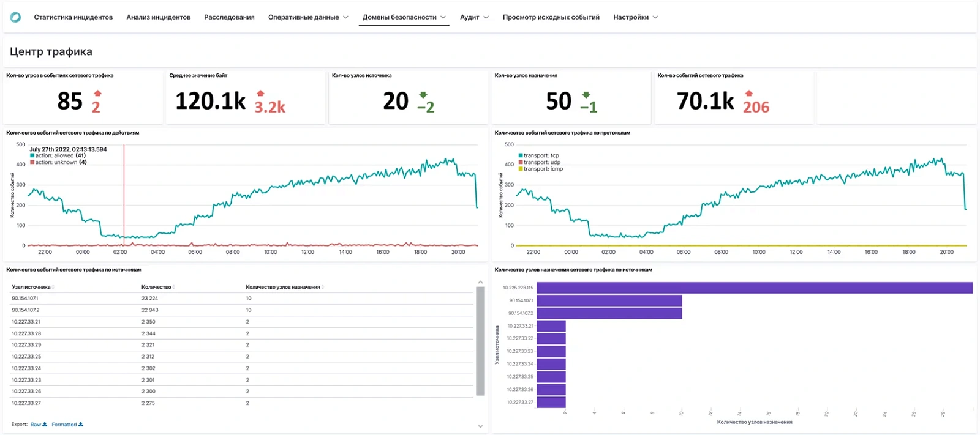Click tooltip date July 27th 2022

(68, 149)
